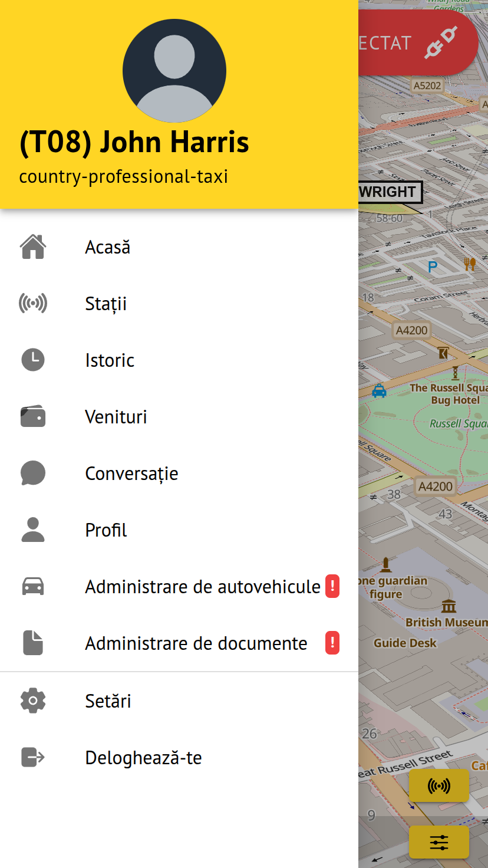
Task: Click the red alert badge on autovehicule
Action: (332, 587)
